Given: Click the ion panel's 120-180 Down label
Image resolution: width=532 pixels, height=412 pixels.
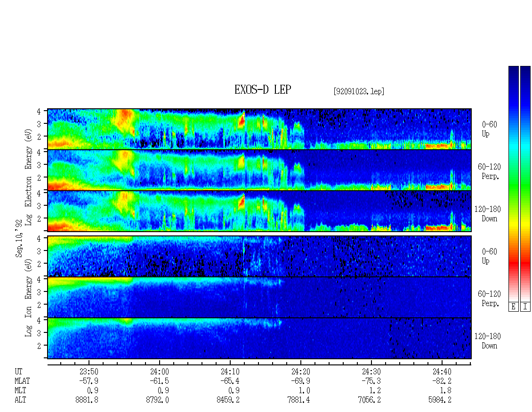Looking at the screenshot, I should (x=488, y=341).
